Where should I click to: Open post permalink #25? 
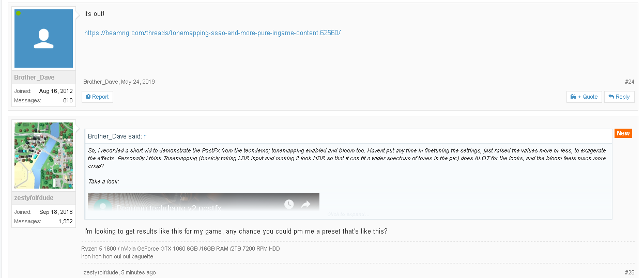(629, 272)
